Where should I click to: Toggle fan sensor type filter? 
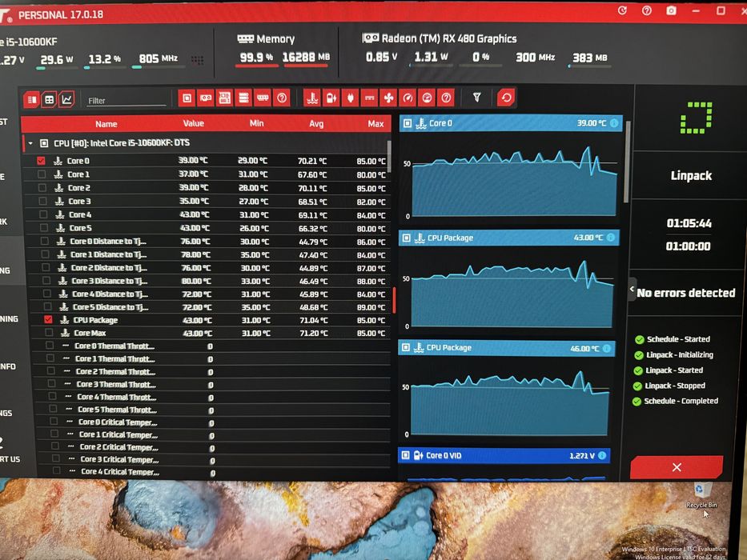pos(389,98)
